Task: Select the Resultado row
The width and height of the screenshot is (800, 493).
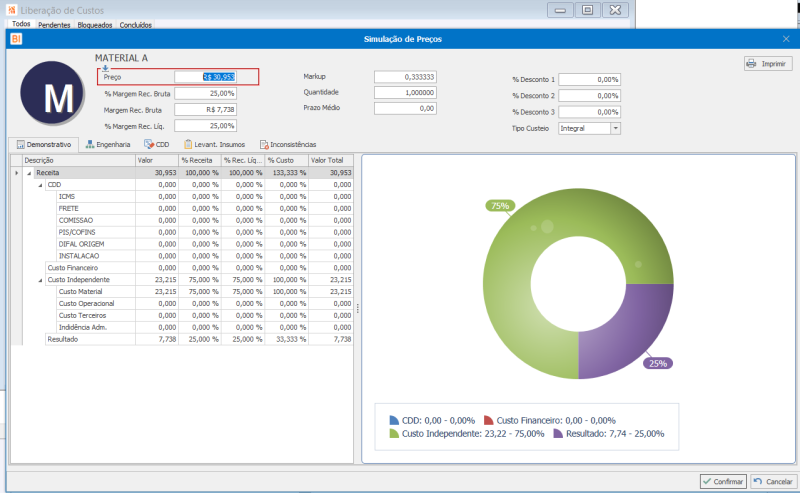Action: (199, 339)
